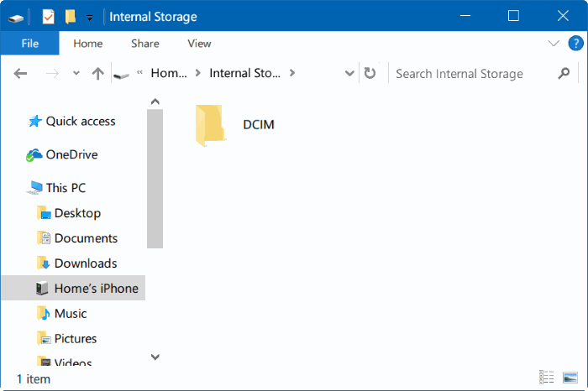Switch to Details view in status bar
Viewport: 588px width, 391px height.
pyautogui.click(x=546, y=377)
